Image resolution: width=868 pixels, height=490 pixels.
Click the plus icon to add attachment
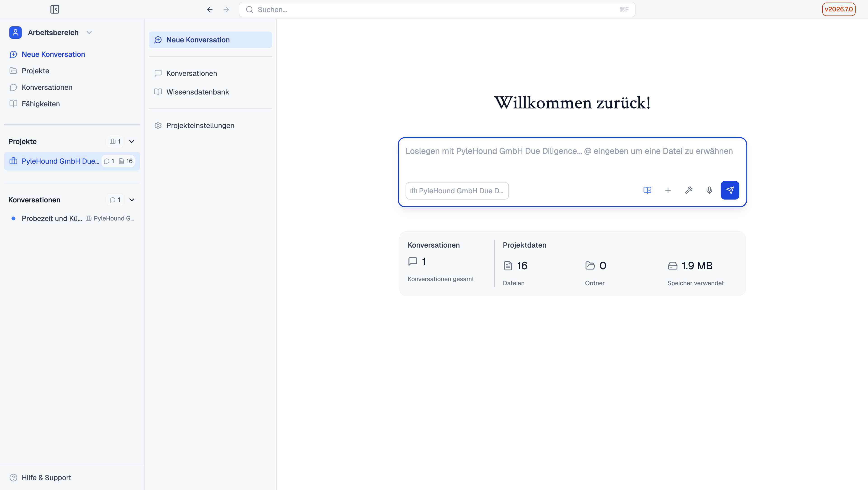click(x=668, y=190)
